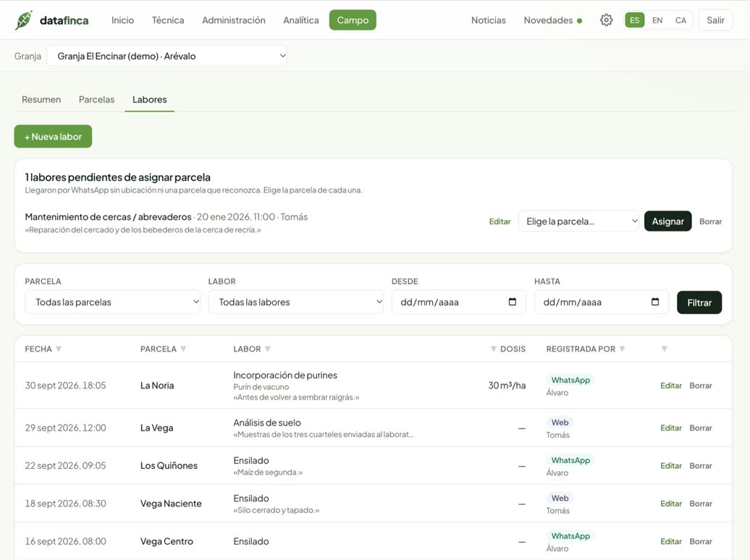Sort by Parcela column arrow
The width and height of the screenshot is (750, 560).
click(x=183, y=349)
